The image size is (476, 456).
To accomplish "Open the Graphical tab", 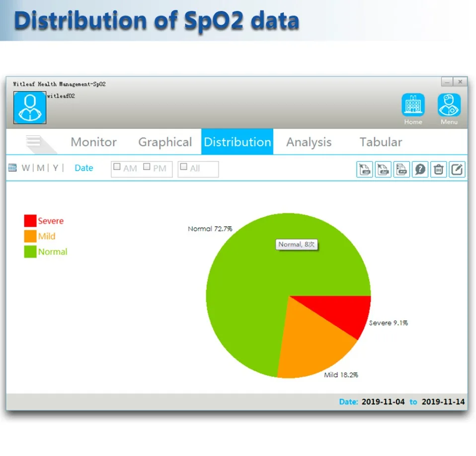I will coord(165,142).
